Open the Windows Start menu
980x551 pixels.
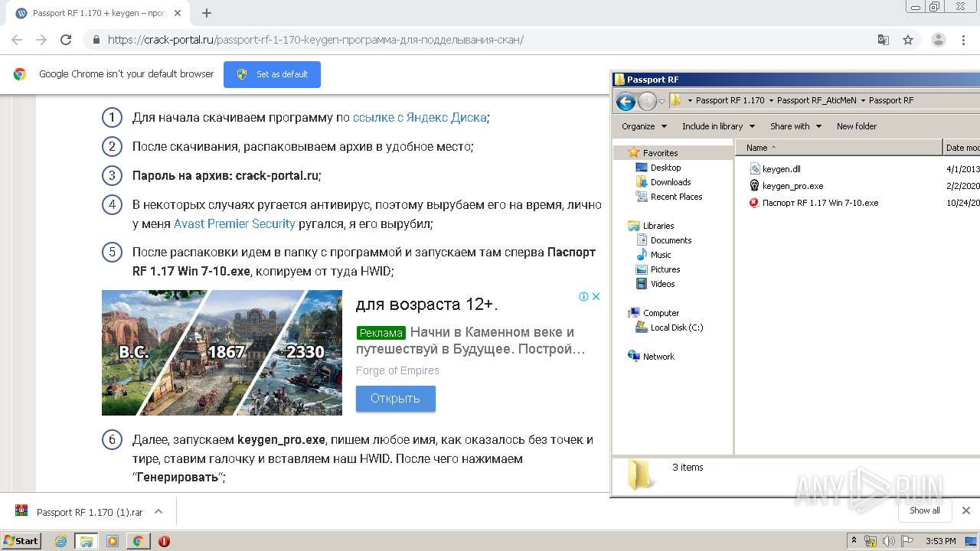[x=21, y=541]
